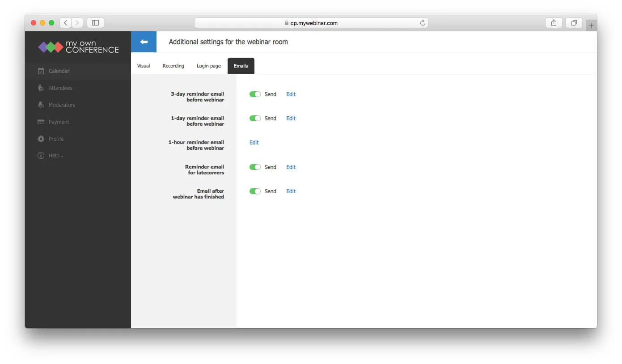This screenshot has width=622, height=364.
Task: Edit the 3-day reminder email
Action: [291, 94]
